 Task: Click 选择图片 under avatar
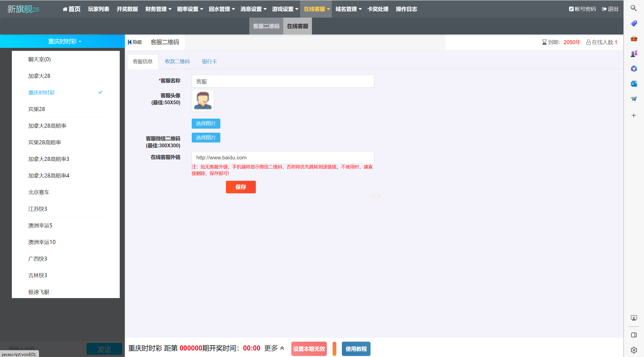[x=206, y=124]
